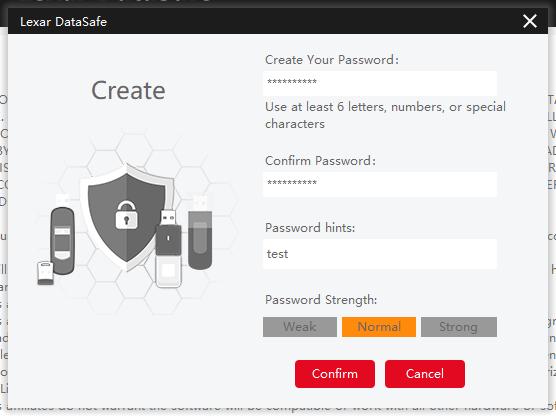Click the Confirm button

[x=335, y=374]
